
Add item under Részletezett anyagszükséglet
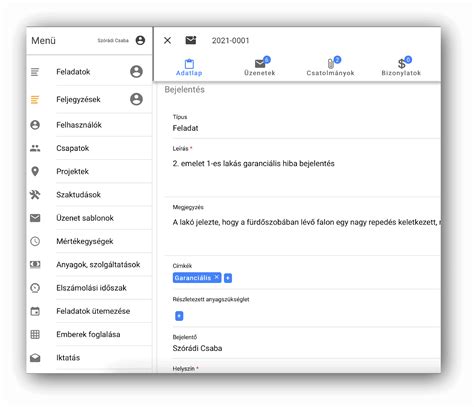[179, 316]
